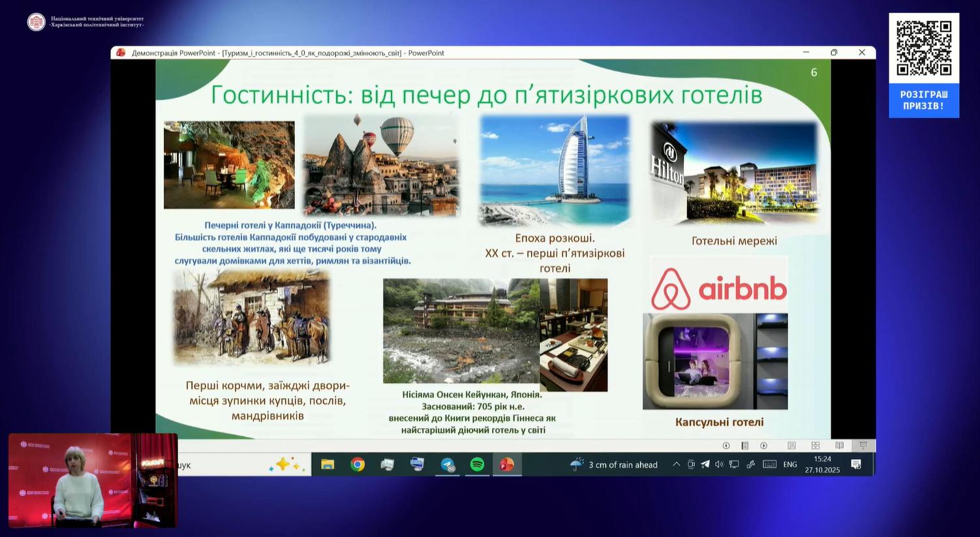Open slide show menu between arrows
This screenshot has height=537, width=980.
[745, 446]
